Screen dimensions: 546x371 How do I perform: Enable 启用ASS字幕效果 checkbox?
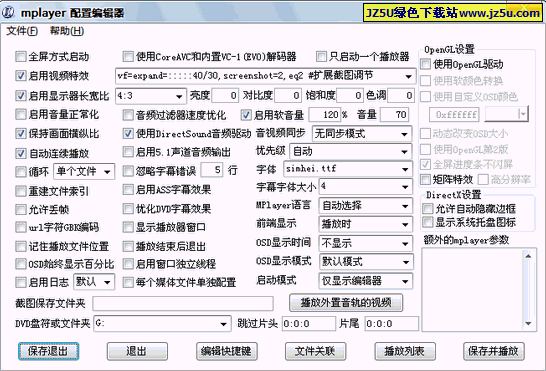click(x=128, y=190)
